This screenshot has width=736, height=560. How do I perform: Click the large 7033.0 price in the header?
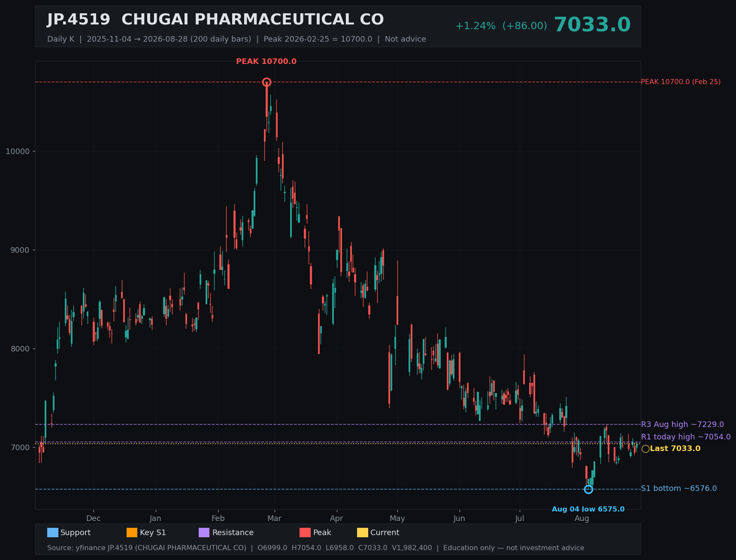click(592, 25)
